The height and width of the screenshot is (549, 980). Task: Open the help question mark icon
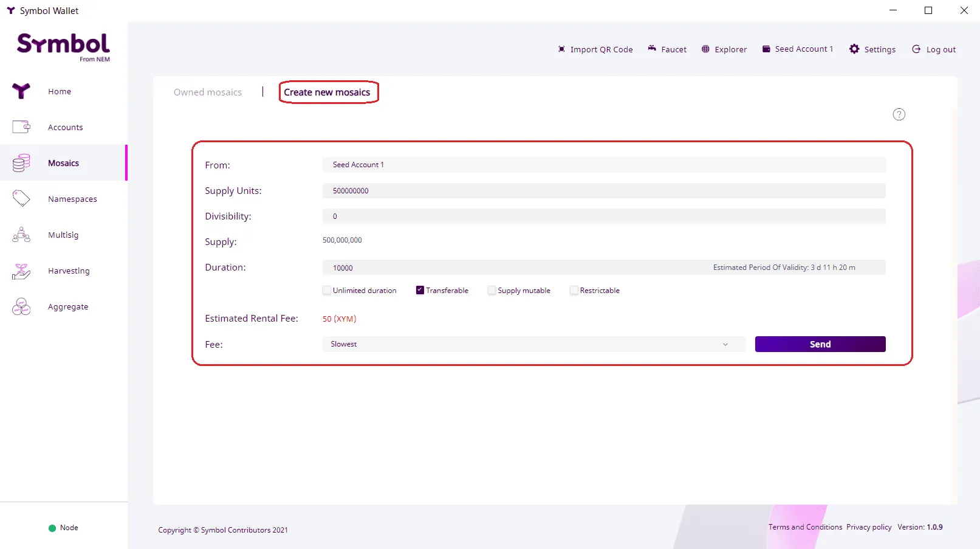pyautogui.click(x=899, y=114)
